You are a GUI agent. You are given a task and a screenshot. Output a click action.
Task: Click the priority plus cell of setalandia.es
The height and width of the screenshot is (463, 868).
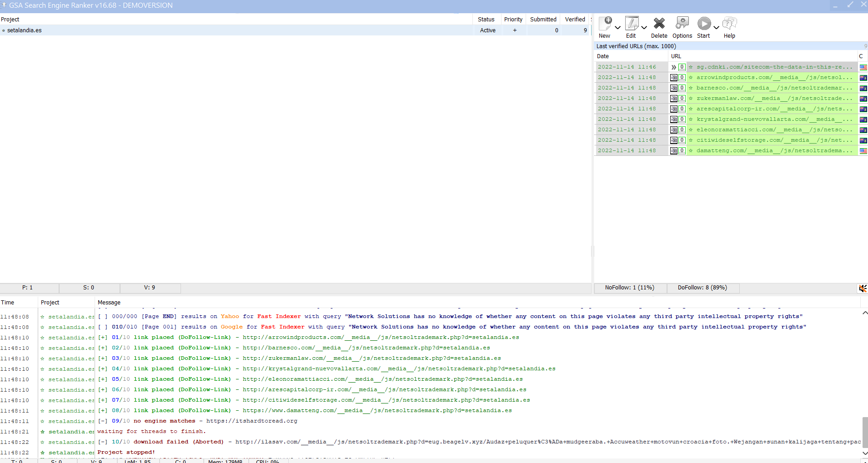515,30
